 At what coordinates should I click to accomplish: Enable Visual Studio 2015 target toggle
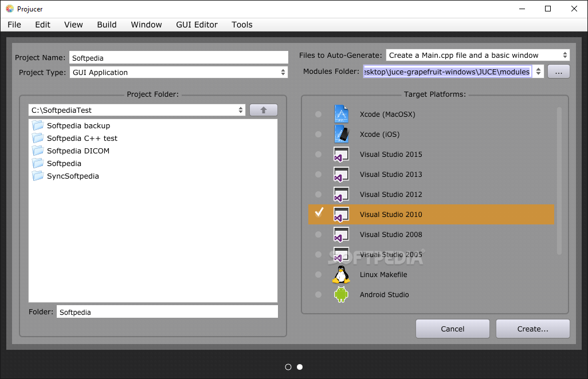pos(319,155)
